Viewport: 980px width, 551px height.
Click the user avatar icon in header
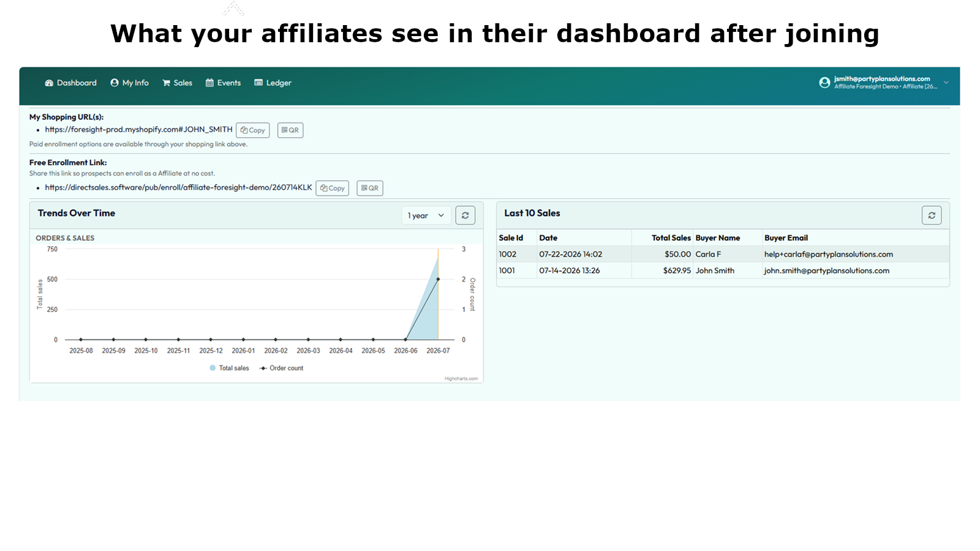(824, 83)
